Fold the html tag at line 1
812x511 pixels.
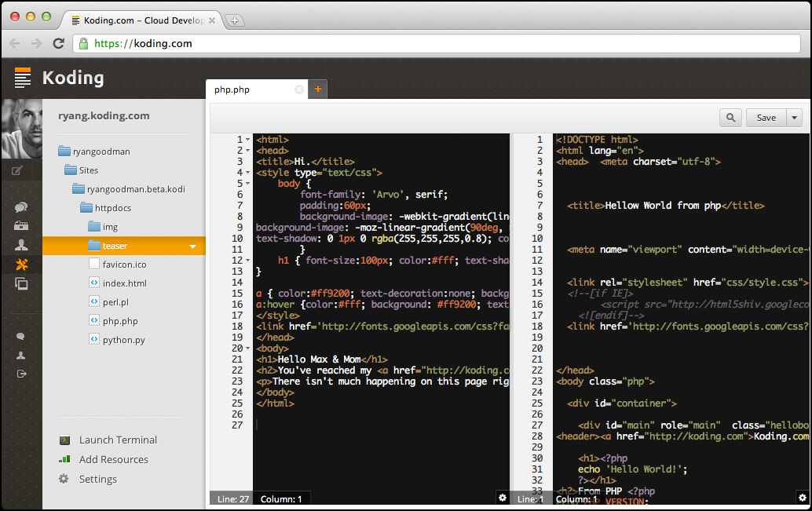(x=247, y=140)
